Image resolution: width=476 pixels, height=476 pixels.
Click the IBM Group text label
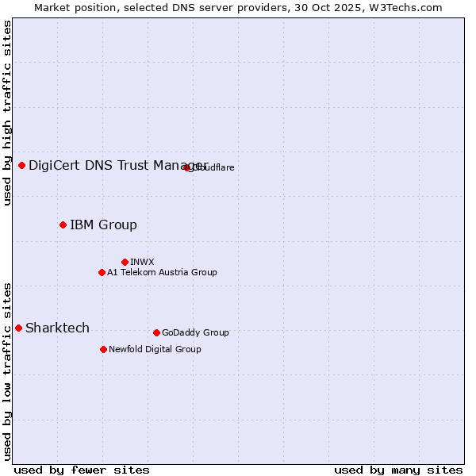coord(103,225)
